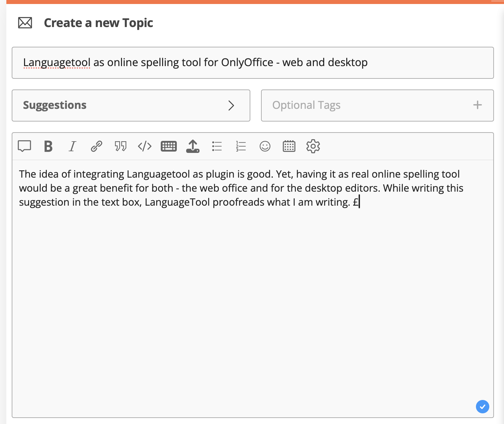Apply italic formatting
The image size is (504, 424).
pyautogui.click(x=72, y=146)
